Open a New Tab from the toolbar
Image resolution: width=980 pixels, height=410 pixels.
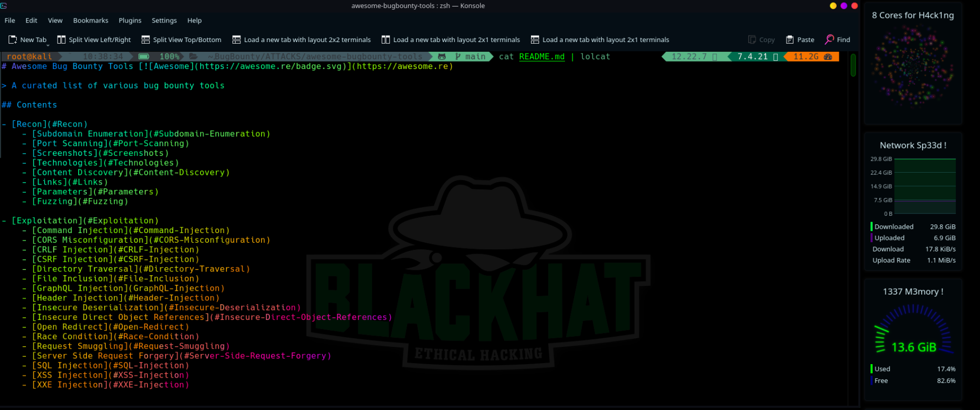27,40
